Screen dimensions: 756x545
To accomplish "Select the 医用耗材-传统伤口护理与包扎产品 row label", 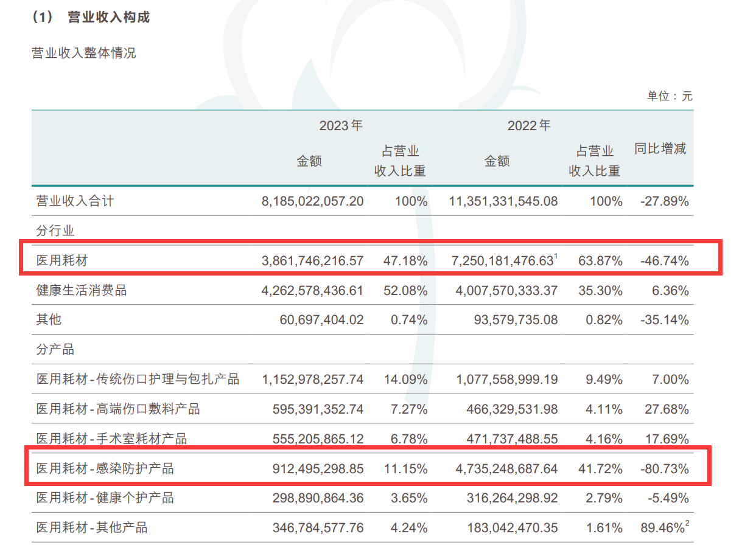I will point(138,380).
